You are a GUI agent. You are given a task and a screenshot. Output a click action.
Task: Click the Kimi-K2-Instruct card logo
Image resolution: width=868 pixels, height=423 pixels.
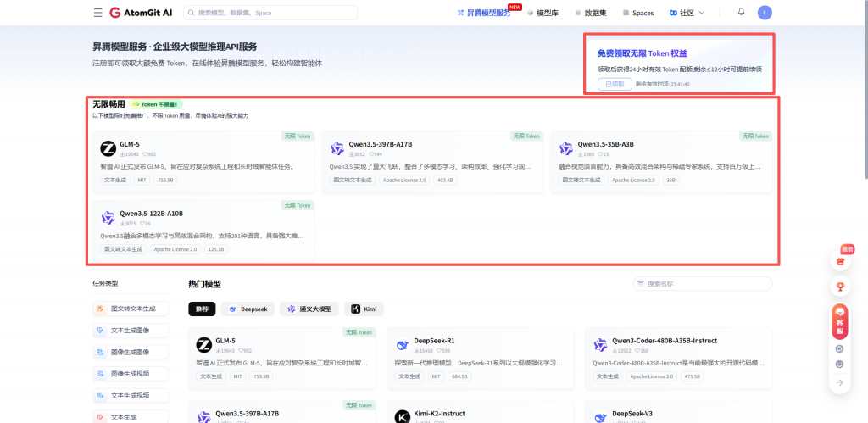click(403, 417)
